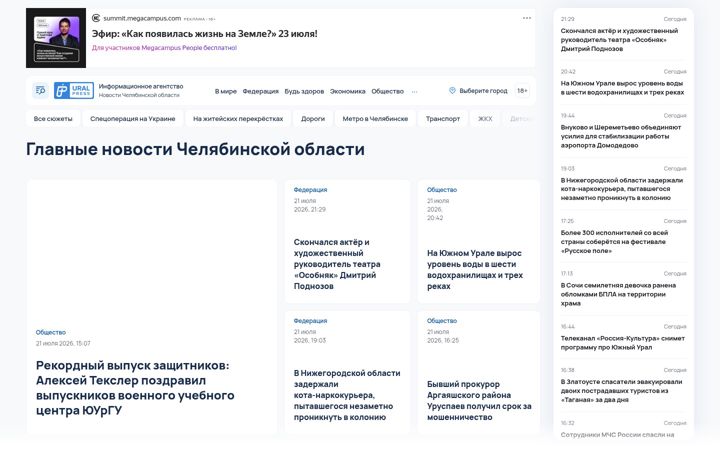
Task: Open sidebar news about кот-наркокурьер в колонию
Action: pyautogui.click(x=622, y=189)
